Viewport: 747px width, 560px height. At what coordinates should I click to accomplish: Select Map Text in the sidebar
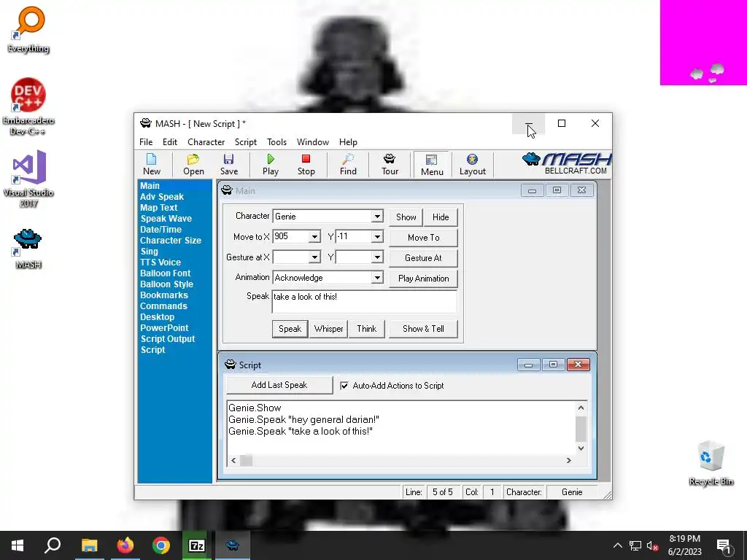point(158,208)
